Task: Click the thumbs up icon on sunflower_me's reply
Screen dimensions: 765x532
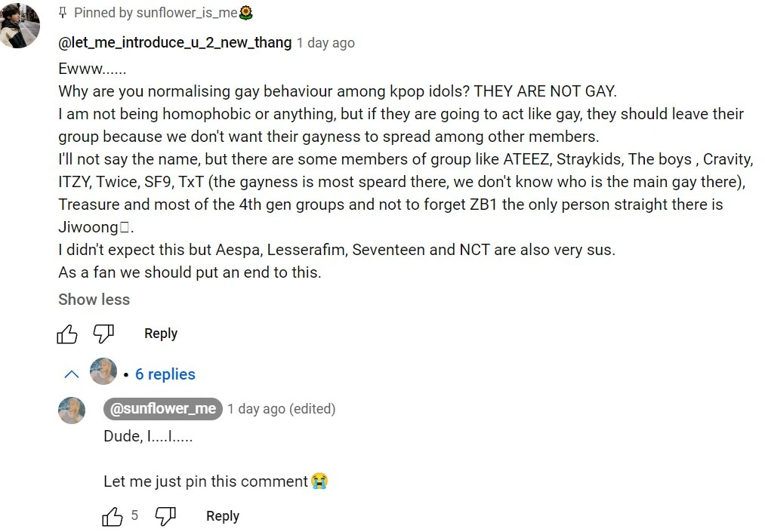Action: (x=112, y=515)
